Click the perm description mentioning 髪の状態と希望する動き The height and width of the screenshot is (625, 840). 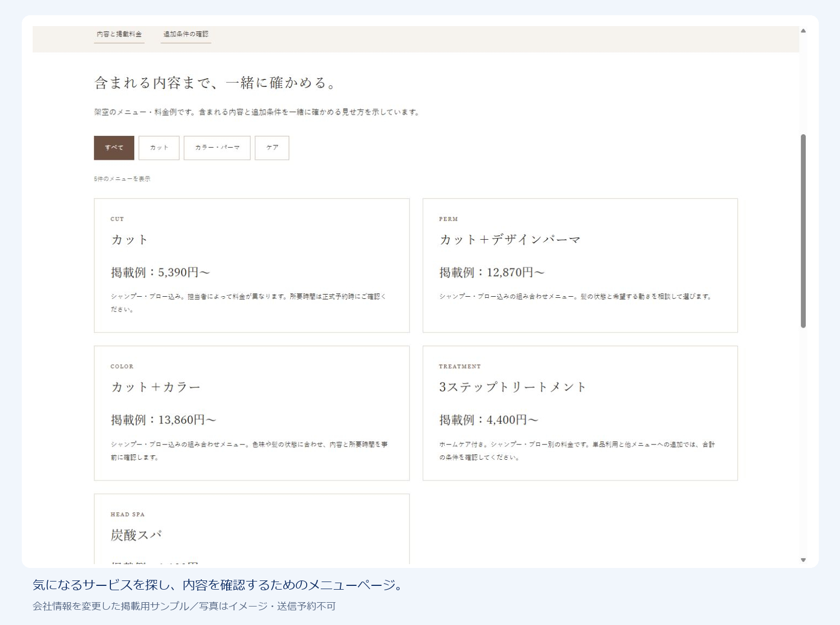click(x=576, y=297)
